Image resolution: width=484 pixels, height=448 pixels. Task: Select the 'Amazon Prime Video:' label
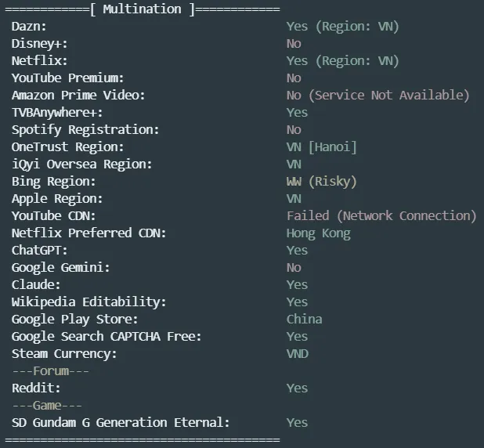point(78,96)
